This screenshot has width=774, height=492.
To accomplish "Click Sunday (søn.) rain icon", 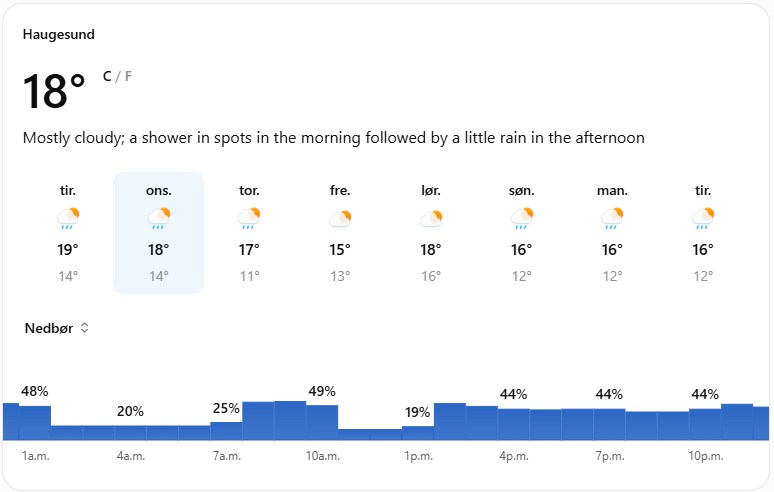I will 522,219.
